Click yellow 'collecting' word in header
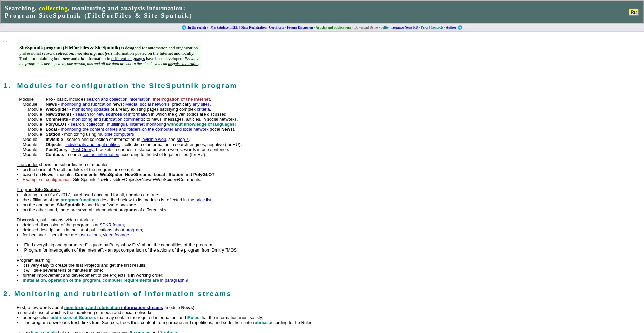Viewport: 644px width, 333px height. click(53, 8)
